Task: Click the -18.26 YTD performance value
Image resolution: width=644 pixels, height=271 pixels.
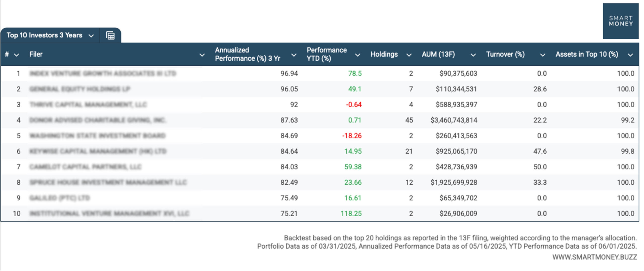Action: pos(352,136)
